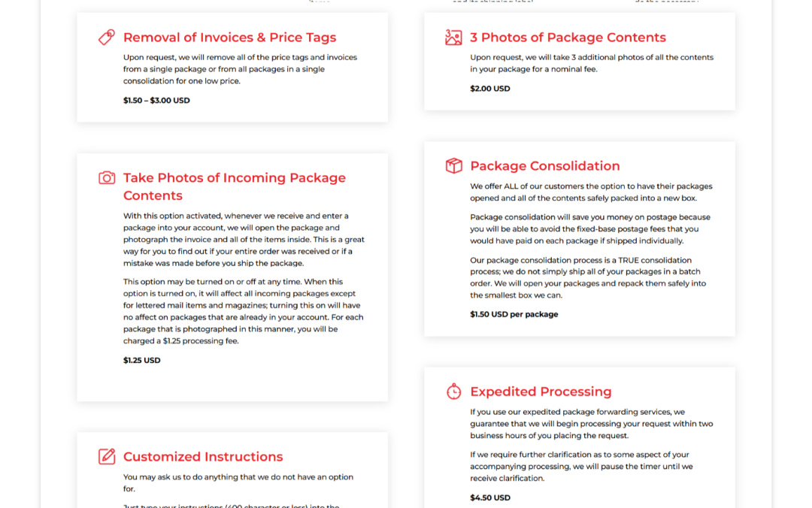Open the Customized Instructions heading
This screenshot has width=812, height=508.
point(203,457)
